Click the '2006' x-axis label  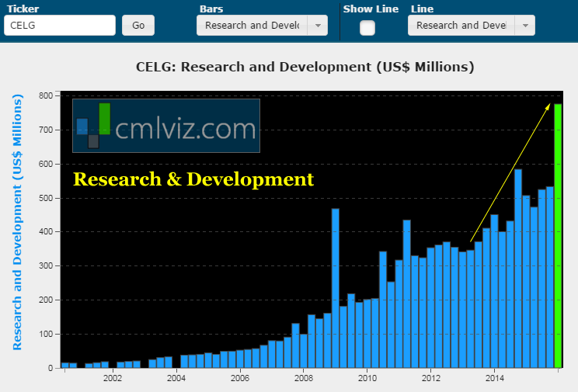coord(240,378)
